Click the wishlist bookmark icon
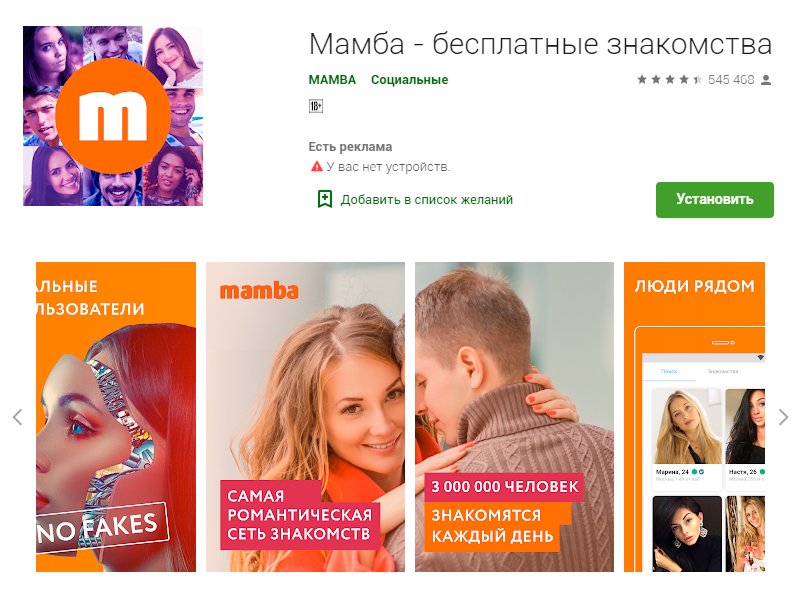The width and height of the screenshot is (800, 600). pos(324,199)
